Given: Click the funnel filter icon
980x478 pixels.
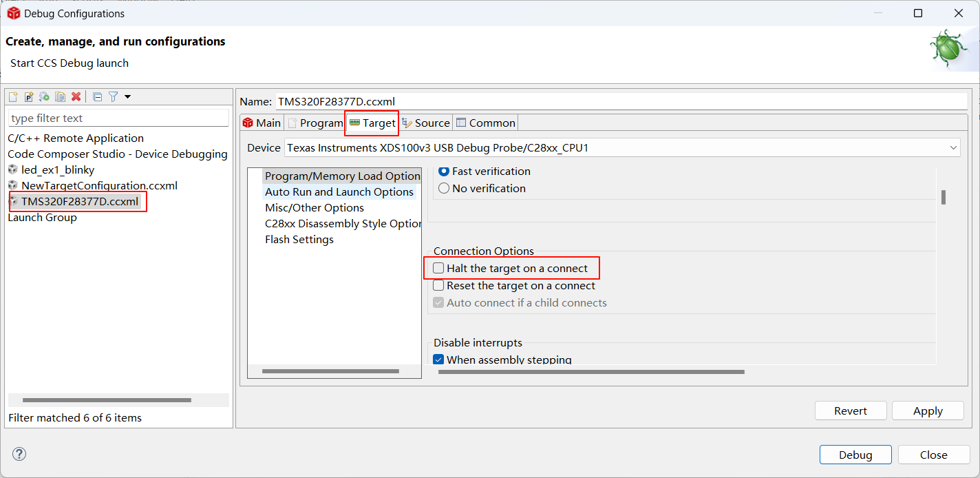Looking at the screenshot, I should (114, 97).
